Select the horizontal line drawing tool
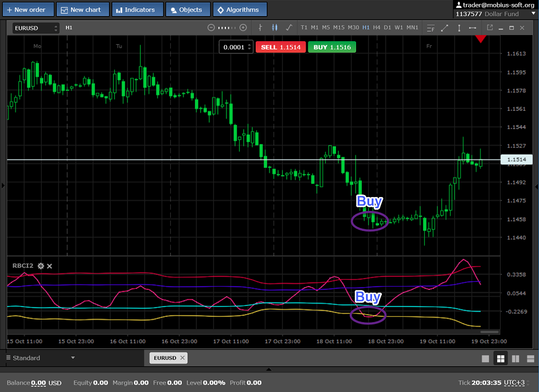 point(472,28)
